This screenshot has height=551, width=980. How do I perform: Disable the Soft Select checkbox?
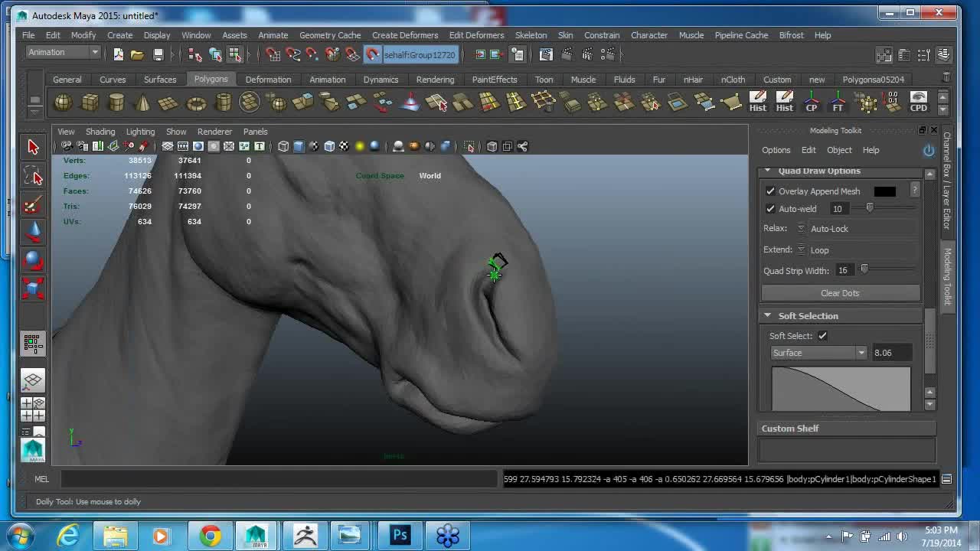[x=822, y=336]
